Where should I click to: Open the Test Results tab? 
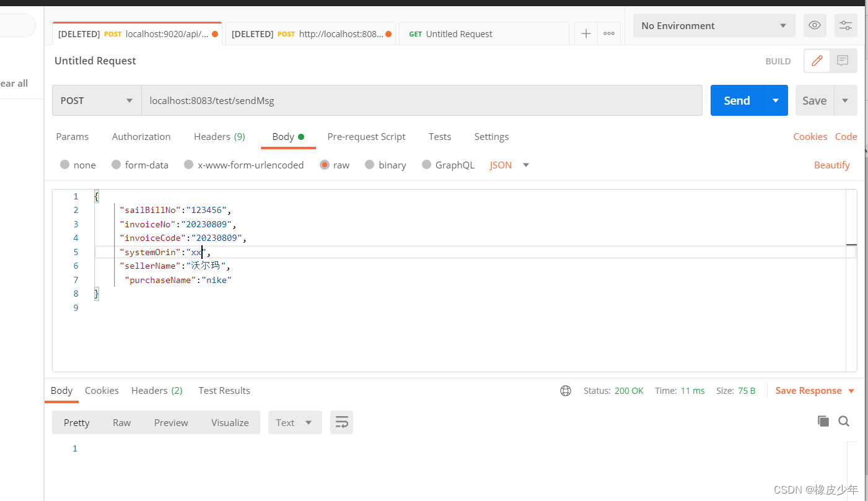[224, 390]
